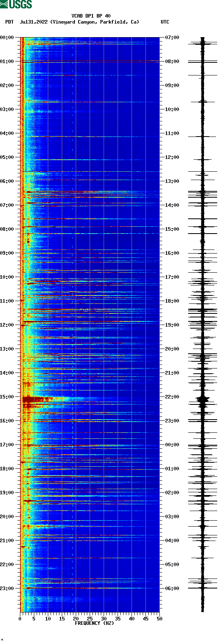The width and height of the screenshot is (220, 644).
Task: Click the 00:00 UTC time label
Action: click(172, 445)
